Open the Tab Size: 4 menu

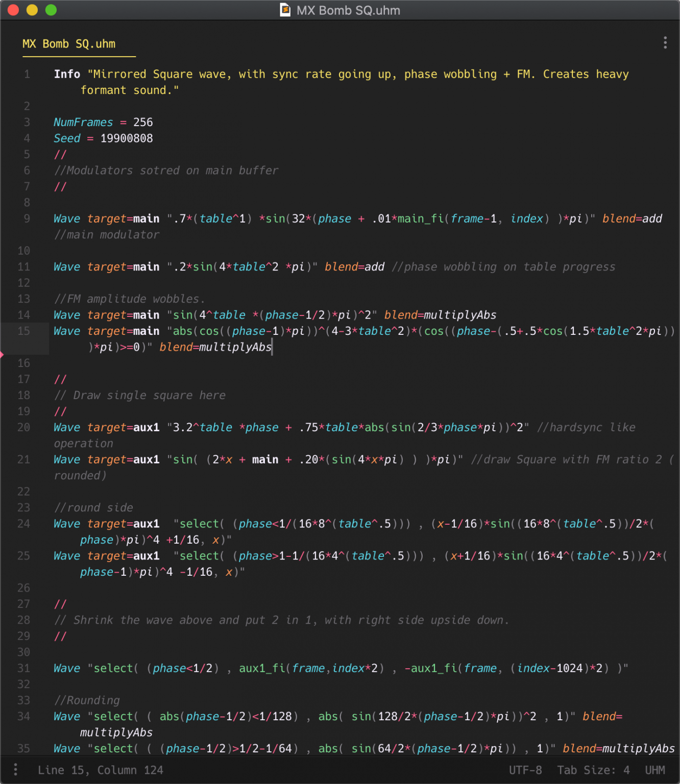pyautogui.click(x=593, y=770)
